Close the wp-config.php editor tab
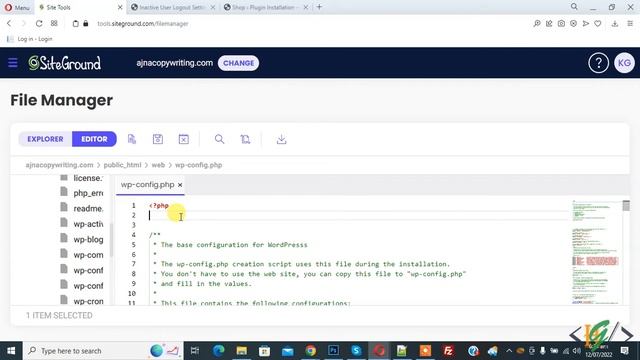 180,185
